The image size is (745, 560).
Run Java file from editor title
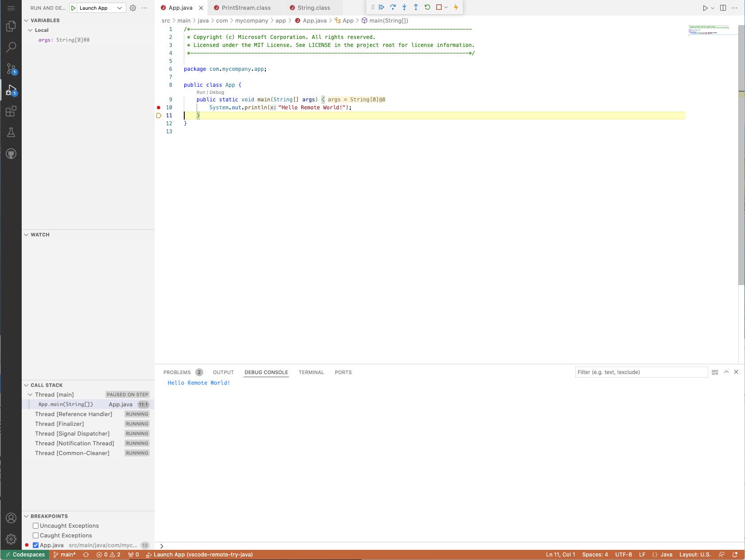[705, 8]
